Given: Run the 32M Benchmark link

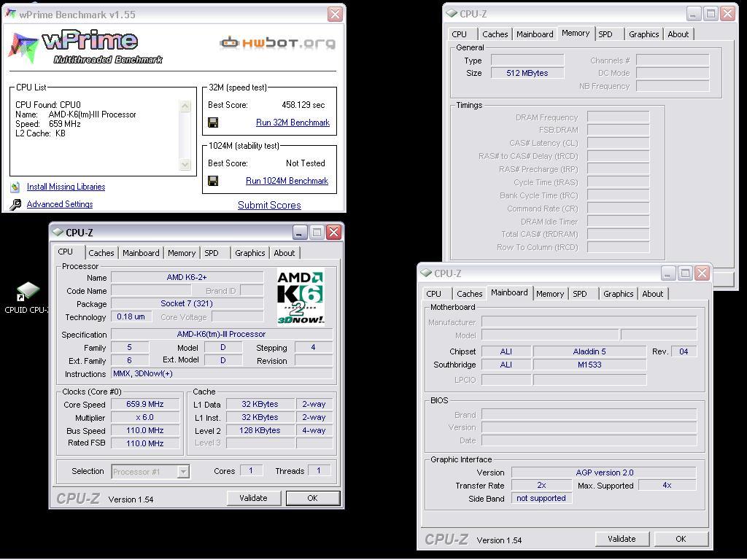Looking at the screenshot, I should 293,122.
